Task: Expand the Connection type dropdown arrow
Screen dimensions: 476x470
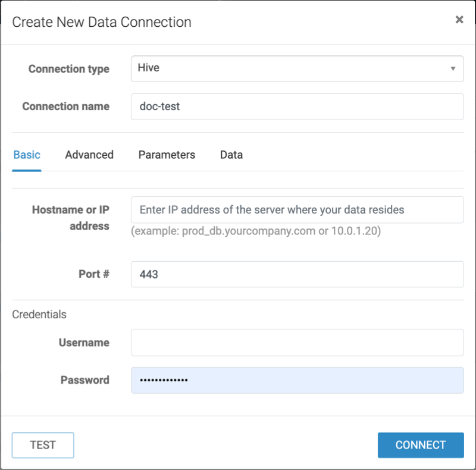Action: click(x=453, y=68)
